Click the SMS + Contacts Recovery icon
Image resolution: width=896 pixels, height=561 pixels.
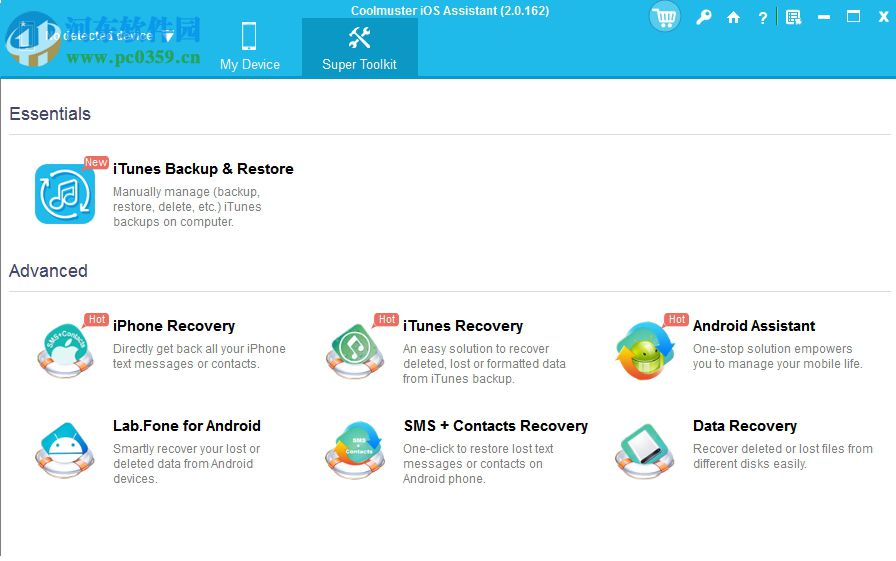[x=355, y=451]
